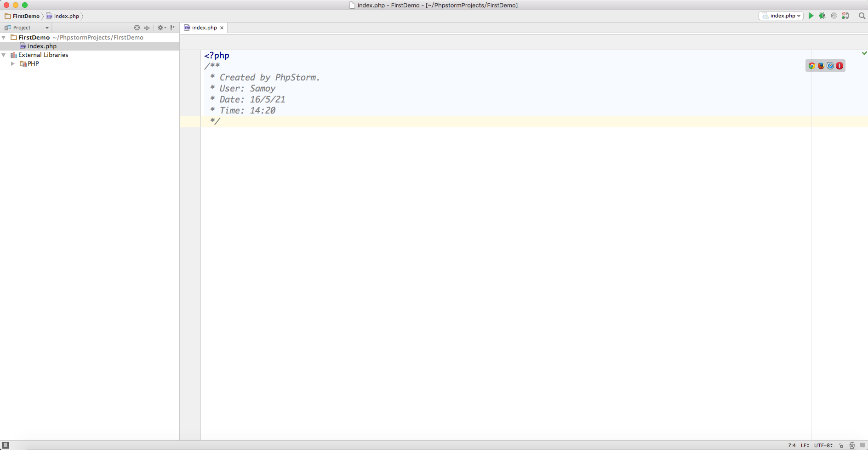Click the Run with Coverage icon
Screen dimensions: 868x450
pos(834,16)
